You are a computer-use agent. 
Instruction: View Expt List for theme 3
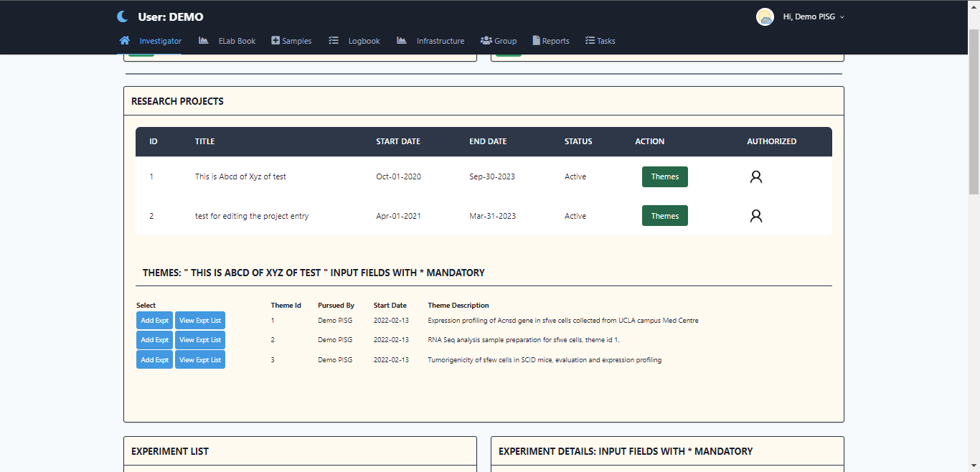click(x=200, y=360)
